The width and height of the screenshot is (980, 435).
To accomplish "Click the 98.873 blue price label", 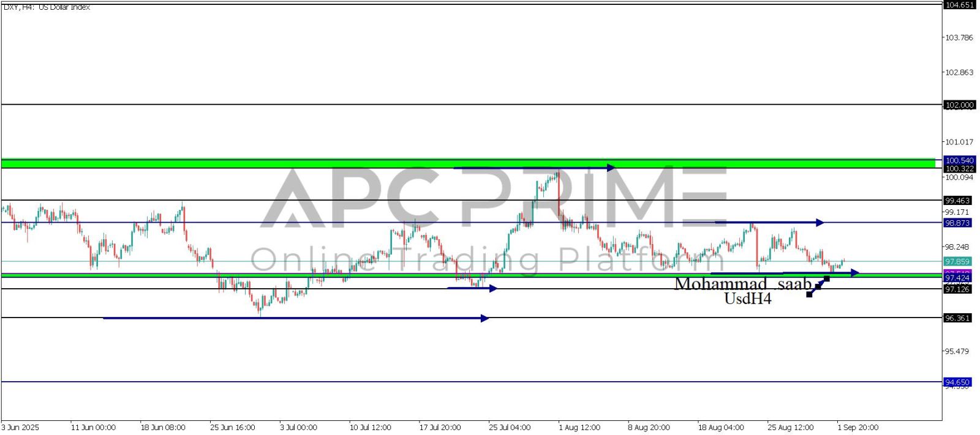I will 957,223.
